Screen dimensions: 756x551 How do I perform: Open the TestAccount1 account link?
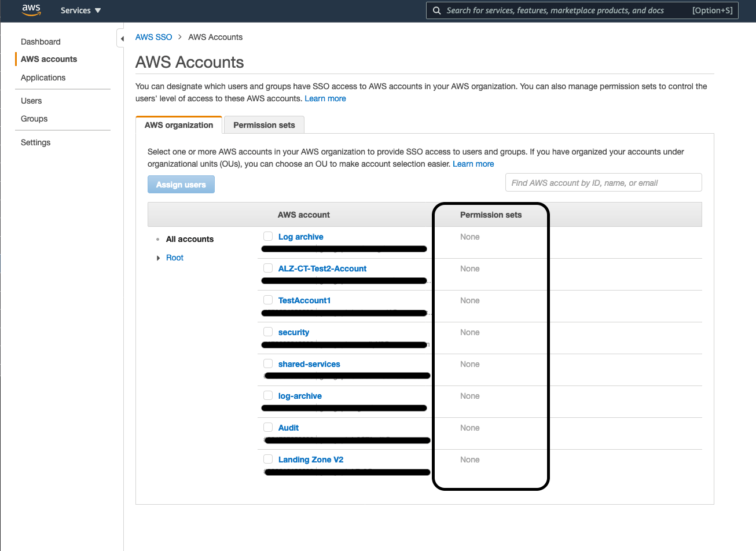pyautogui.click(x=304, y=300)
